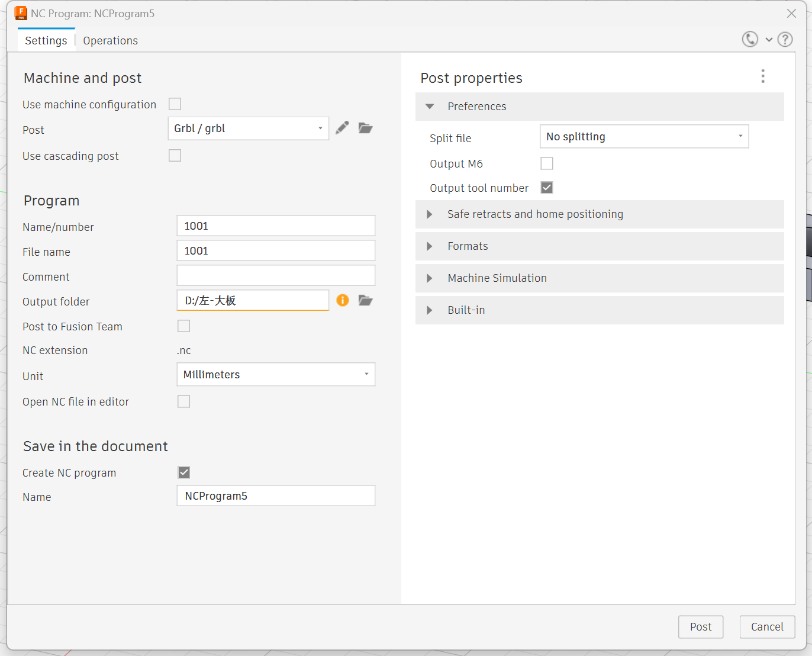Browse for output folder with folder icon
This screenshot has width=812, height=656.
(x=365, y=300)
